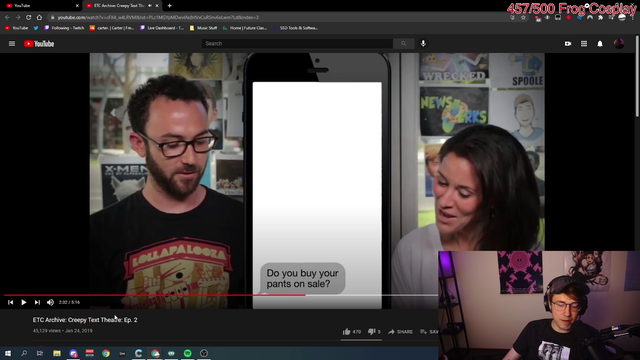Open Windows Task View
Image resolution: width=640 pixels, height=360 pixels.
coord(40,353)
